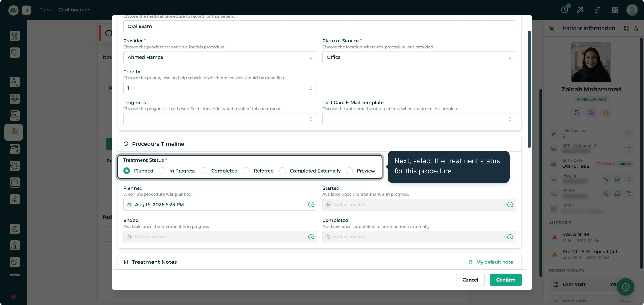Click the My default note link
The width and height of the screenshot is (644, 305).
pyautogui.click(x=491, y=262)
